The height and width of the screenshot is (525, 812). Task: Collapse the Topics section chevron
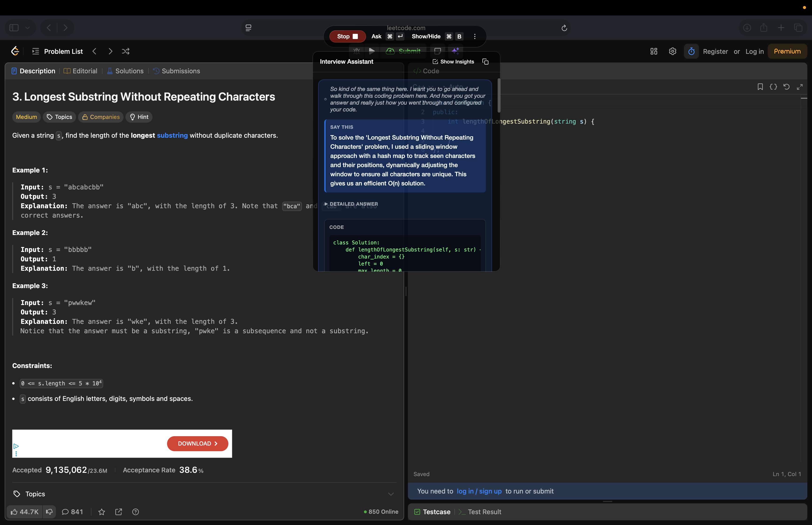click(391, 494)
